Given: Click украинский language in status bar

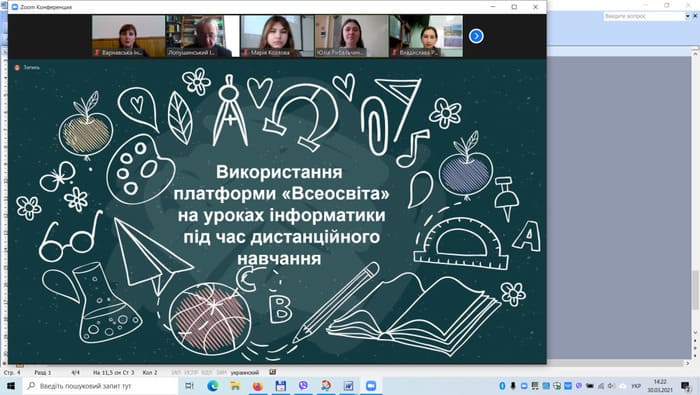Looking at the screenshot, I should click(245, 372).
